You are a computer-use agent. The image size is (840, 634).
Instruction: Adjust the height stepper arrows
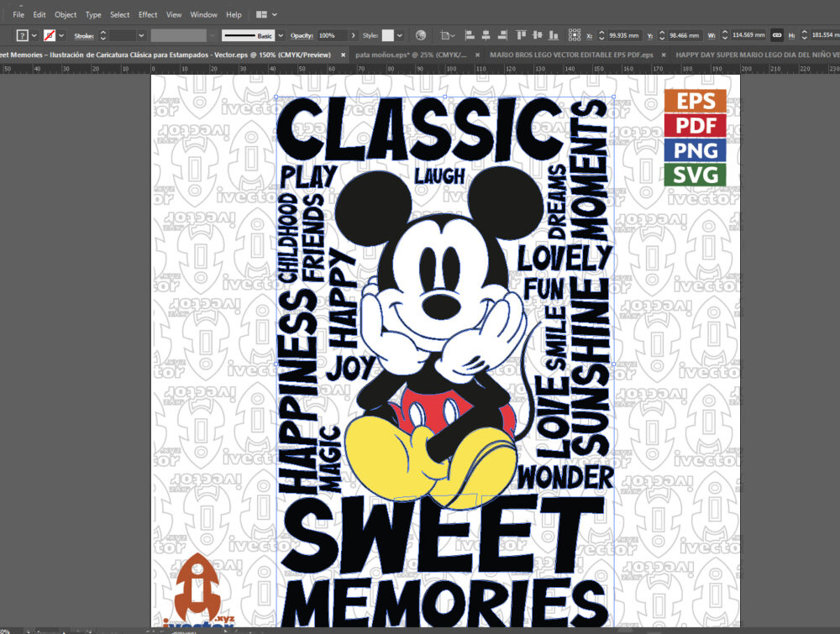[804, 35]
